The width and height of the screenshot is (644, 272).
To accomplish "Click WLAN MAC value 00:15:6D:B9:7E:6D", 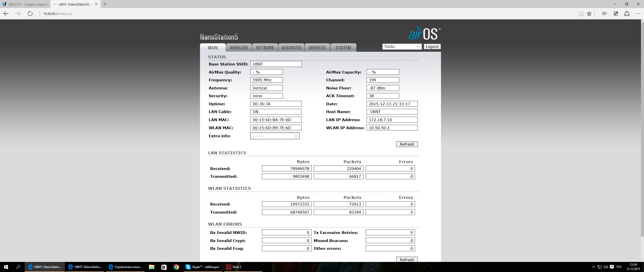I will [276, 128].
